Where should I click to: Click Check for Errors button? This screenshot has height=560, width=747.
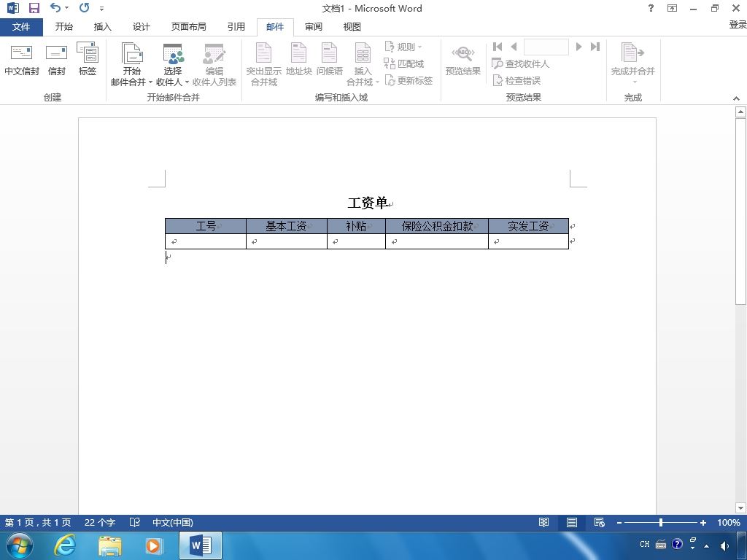[517, 80]
